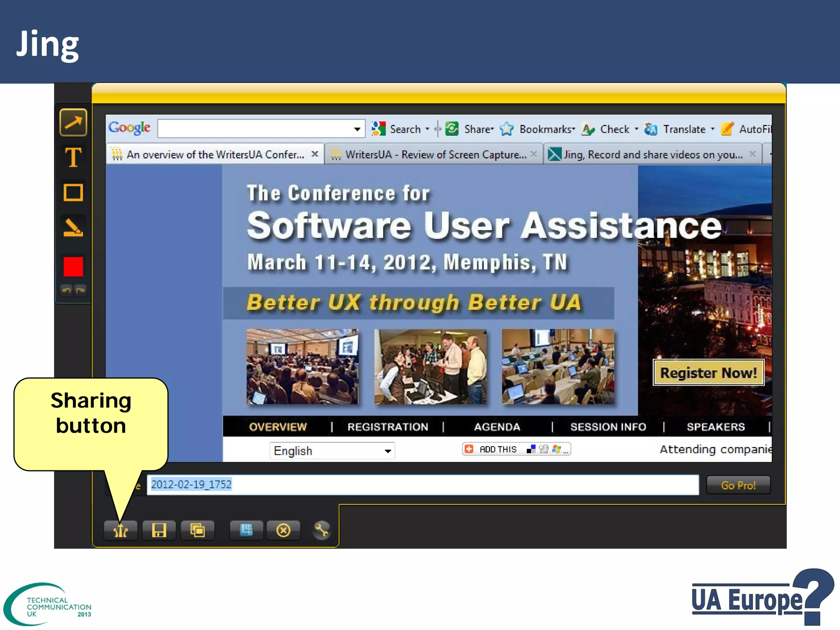Open the REGISTRATION menu item
This screenshot has width=840, height=630.
[388, 427]
